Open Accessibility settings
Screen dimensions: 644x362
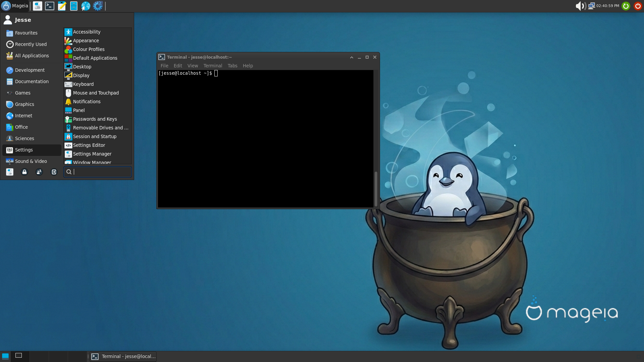[98, 32]
